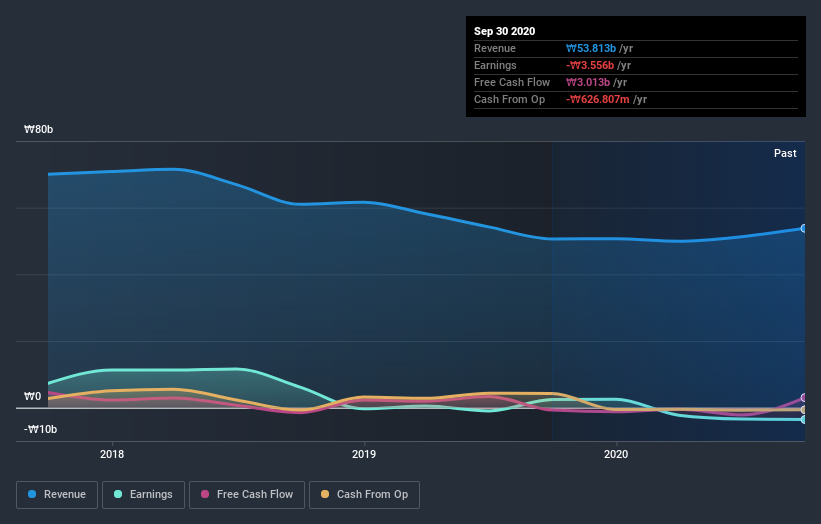Click the 2019 x-axis label
821x524 pixels.
364,454
